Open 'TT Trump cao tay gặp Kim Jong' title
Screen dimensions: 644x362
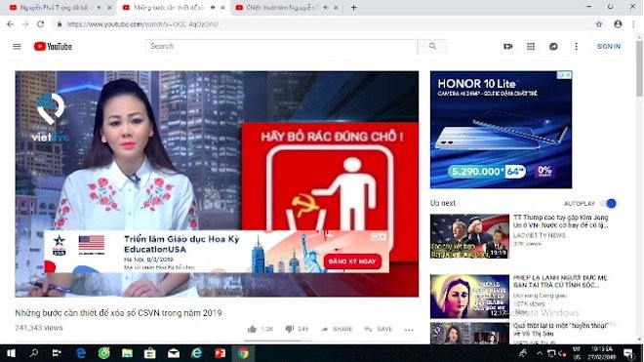[x=561, y=221]
